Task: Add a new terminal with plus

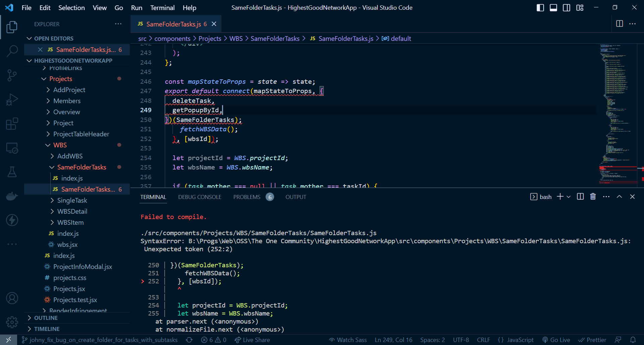Action: (560, 197)
